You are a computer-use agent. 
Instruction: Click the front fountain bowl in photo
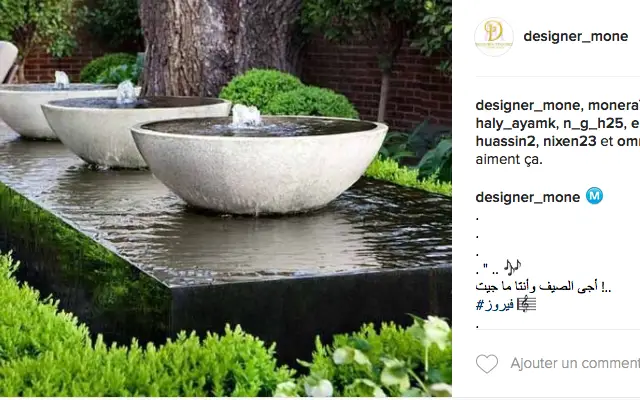(x=259, y=163)
